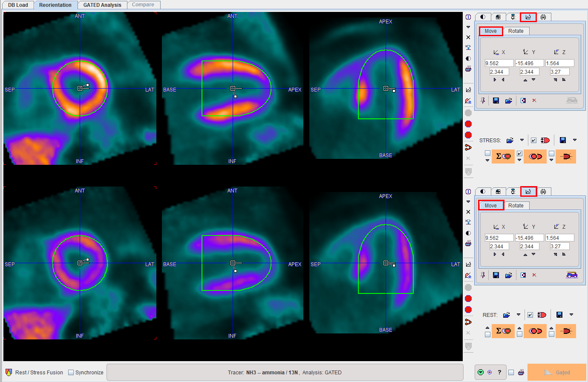Select the Move tab in the STRESS panel
This screenshot has width=588, height=382.
(490, 31)
